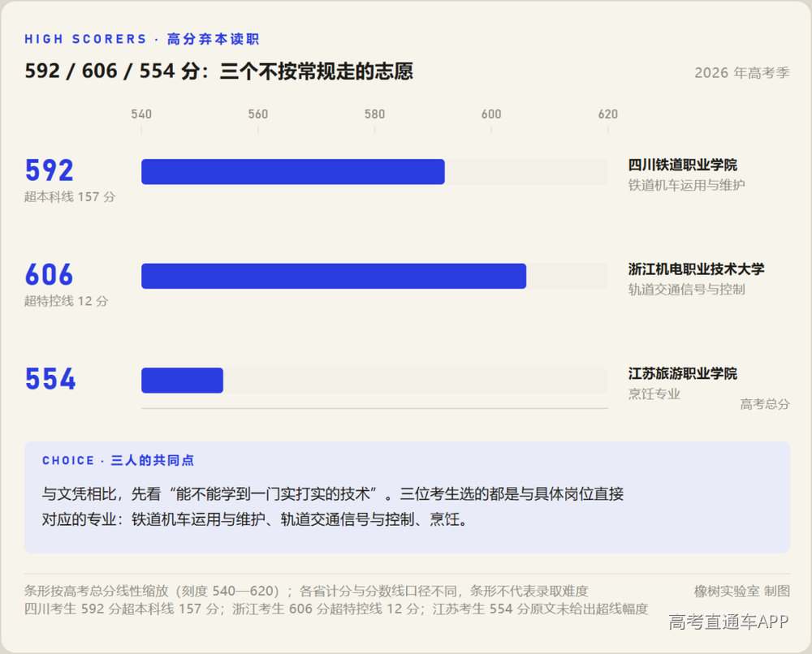Click the axis tick label 560

[258, 114]
